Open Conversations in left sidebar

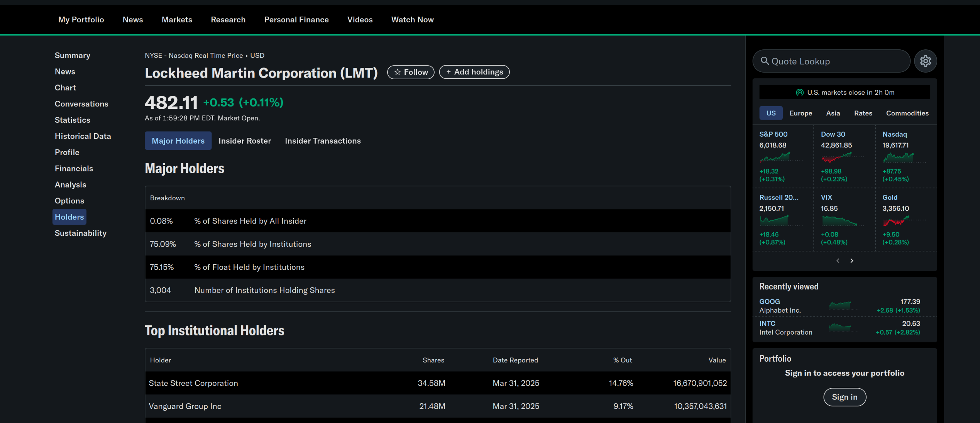[x=81, y=104]
